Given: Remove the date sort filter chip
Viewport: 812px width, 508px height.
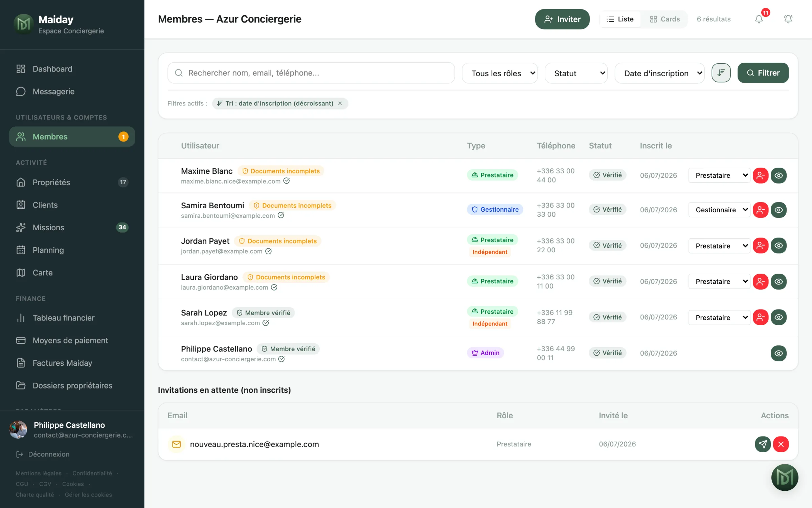Looking at the screenshot, I should click(x=340, y=103).
